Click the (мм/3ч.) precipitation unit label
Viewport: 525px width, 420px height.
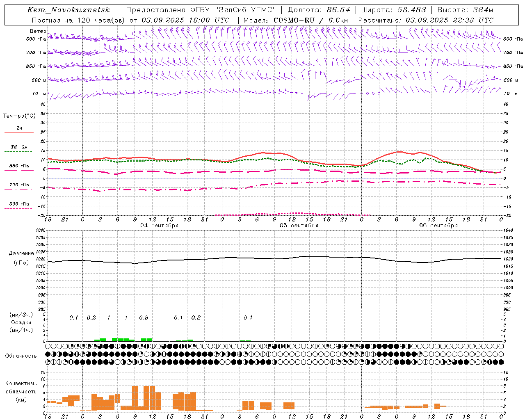tap(21, 315)
